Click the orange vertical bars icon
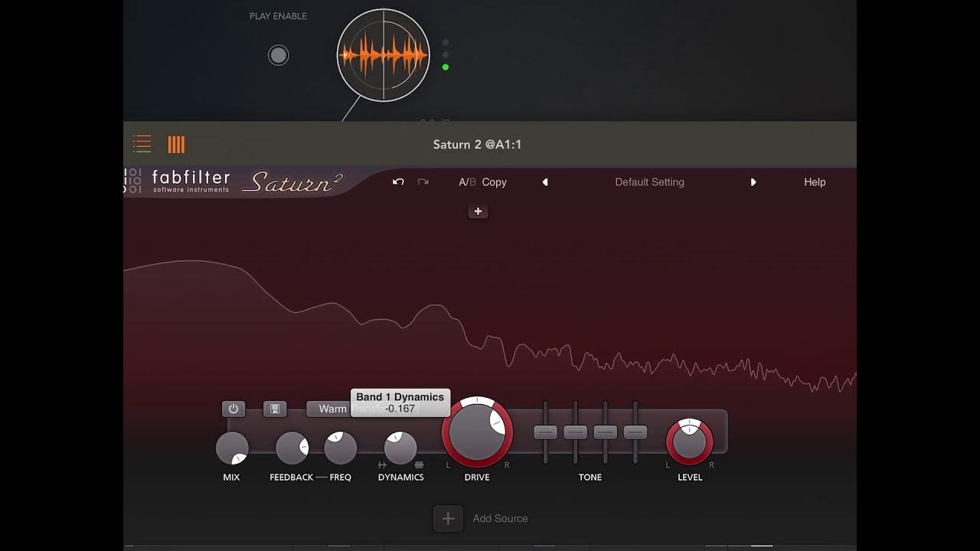 point(176,144)
